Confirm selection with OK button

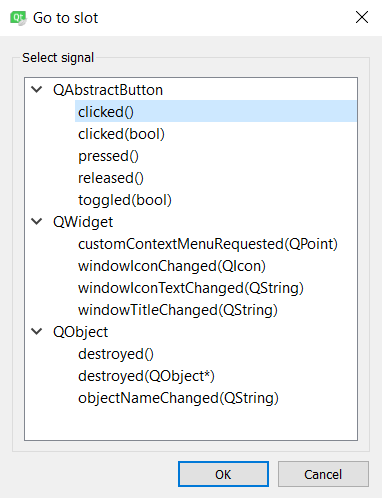click(x=223, y=474)
